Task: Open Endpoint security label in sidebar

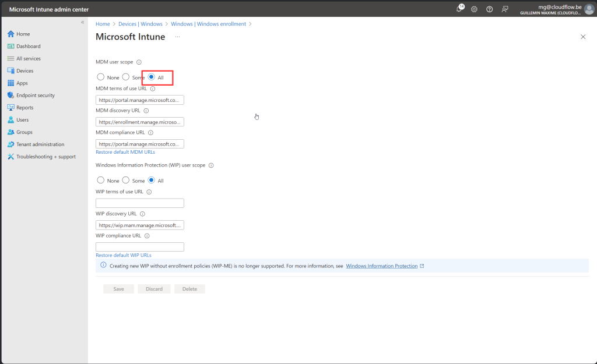Action: (36, 95)
